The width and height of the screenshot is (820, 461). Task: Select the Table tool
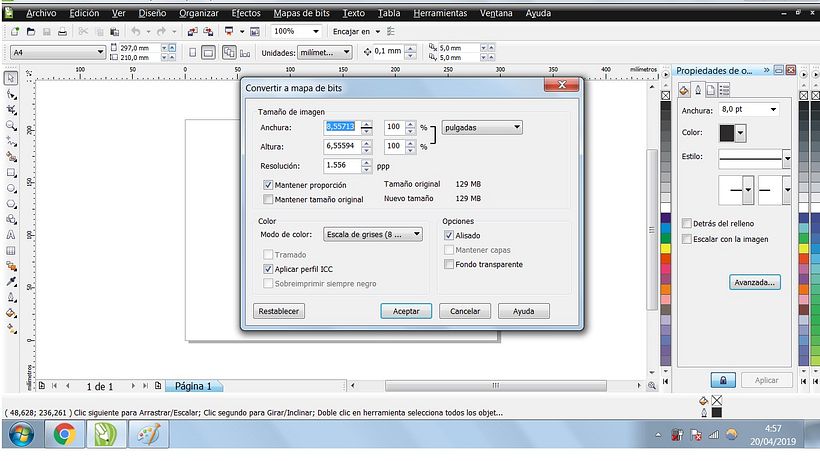tap(10, 251)
